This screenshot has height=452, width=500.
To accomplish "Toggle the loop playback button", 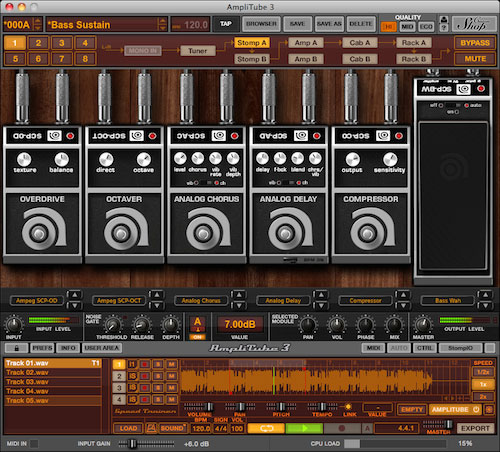I will (266, 428).
